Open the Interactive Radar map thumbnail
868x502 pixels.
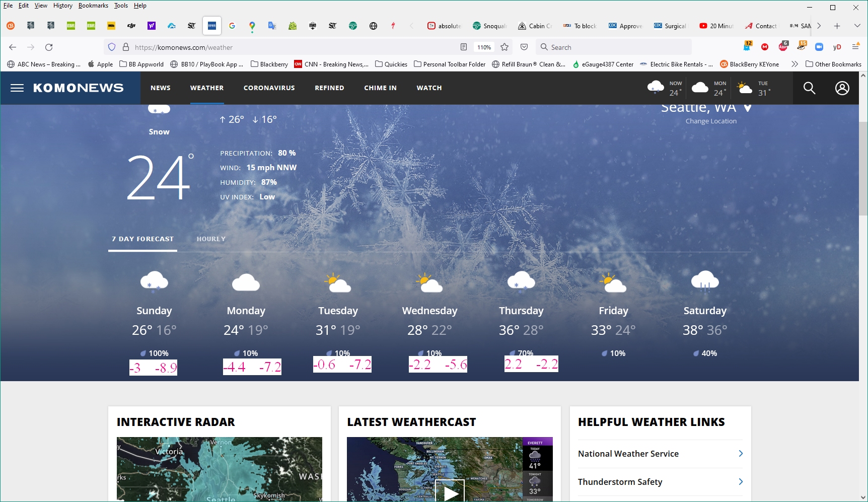click(220, 469)
